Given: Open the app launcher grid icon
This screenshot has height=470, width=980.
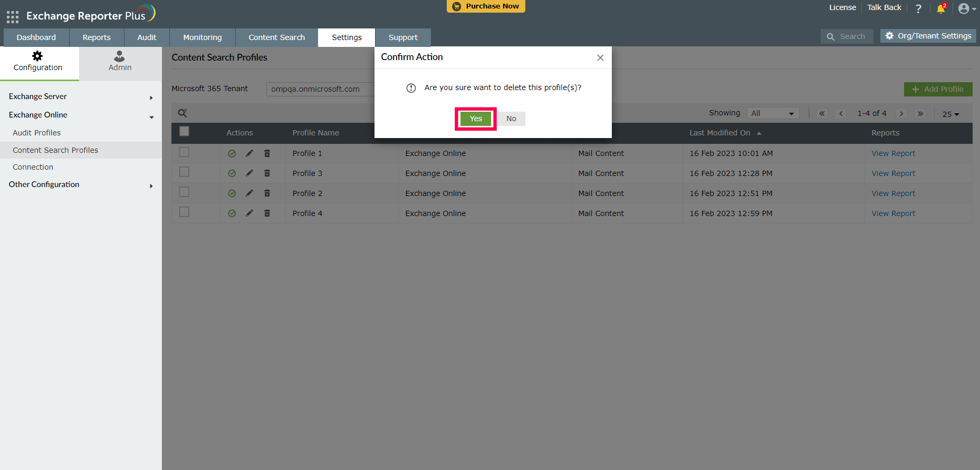Looking at the screenshot, I should tap(13, 17).
